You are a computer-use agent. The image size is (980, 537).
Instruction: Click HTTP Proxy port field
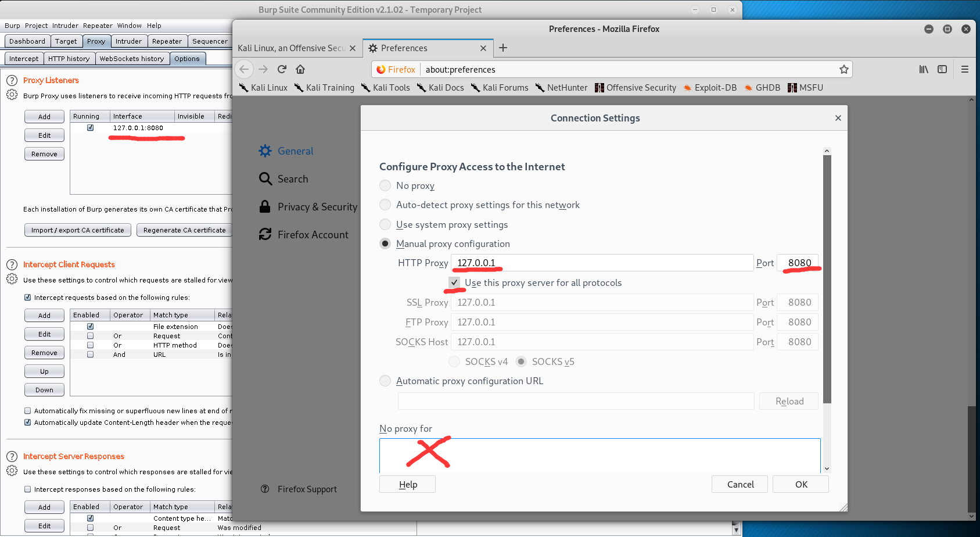(798, 263)
